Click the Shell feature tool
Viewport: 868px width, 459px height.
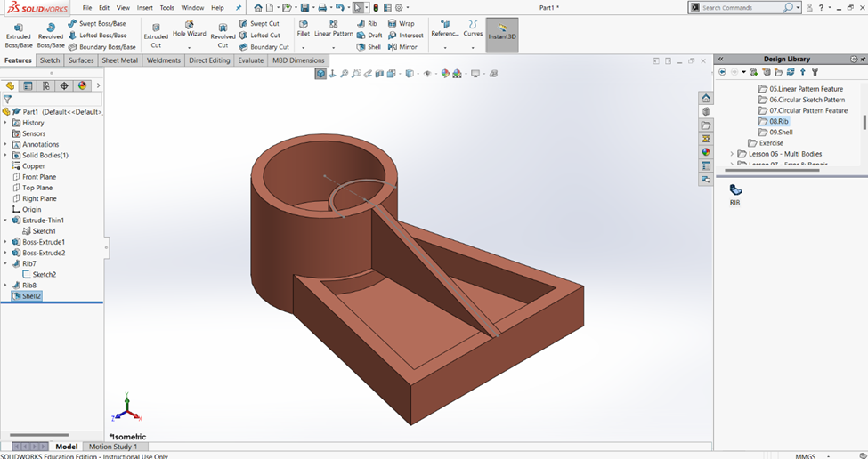369,47
